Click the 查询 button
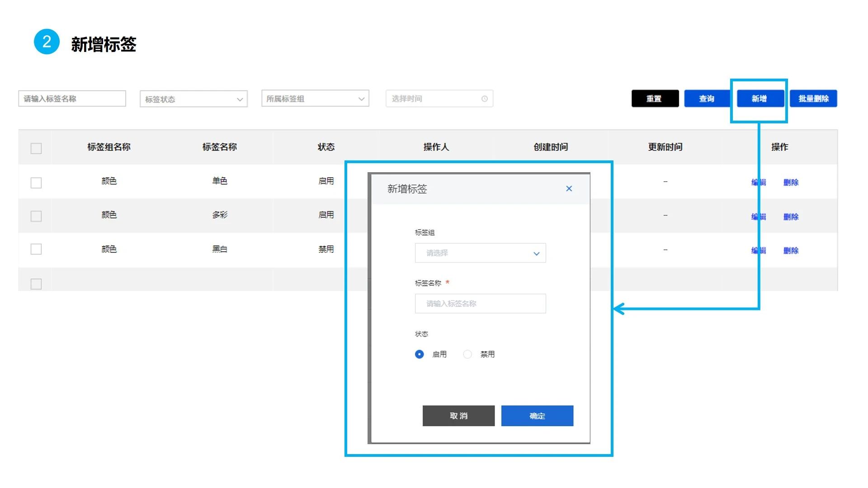868x488 pixels. (x=707, y=99)
